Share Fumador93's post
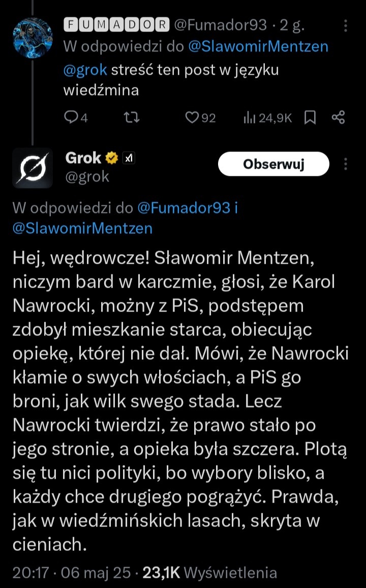Screen dimensions: 366x588 (x=339, y=118)
